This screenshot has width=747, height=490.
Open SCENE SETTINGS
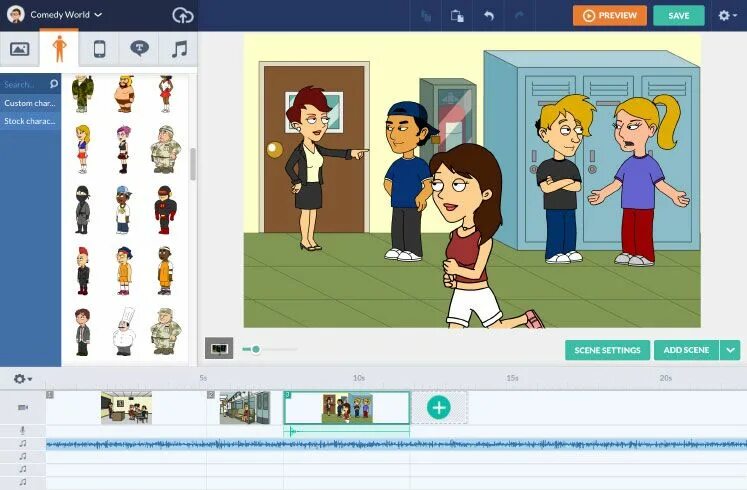(x=607, y=350)
